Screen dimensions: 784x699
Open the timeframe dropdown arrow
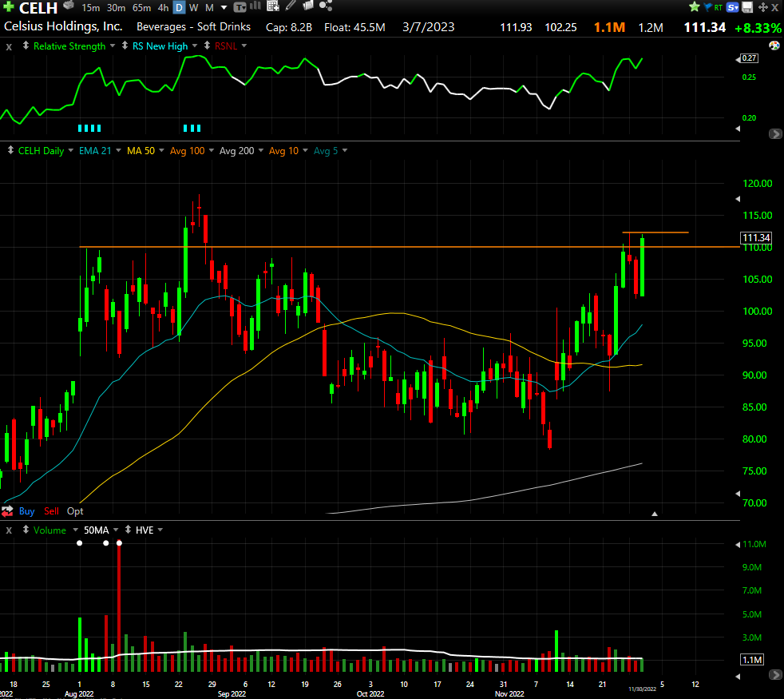click(224, 7)
